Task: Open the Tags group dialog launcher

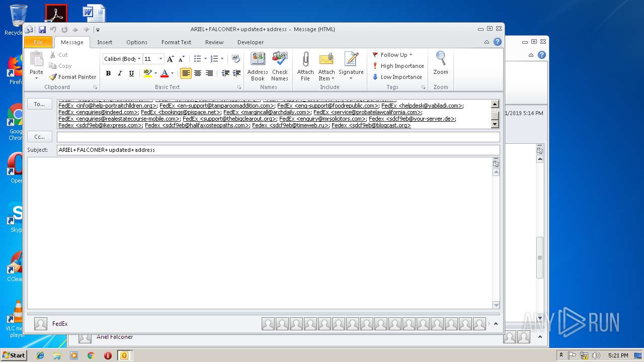Action: tap(423, 87)
